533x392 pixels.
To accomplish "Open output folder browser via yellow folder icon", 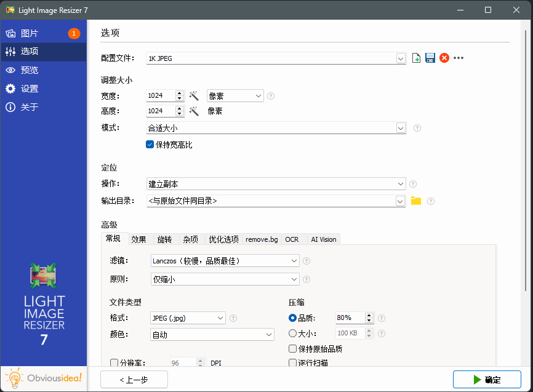I will [x=414, y=201].
